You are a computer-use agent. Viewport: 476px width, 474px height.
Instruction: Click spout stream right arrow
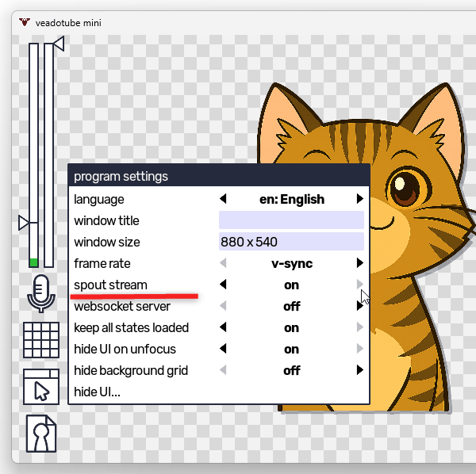(x=359, y=285)
